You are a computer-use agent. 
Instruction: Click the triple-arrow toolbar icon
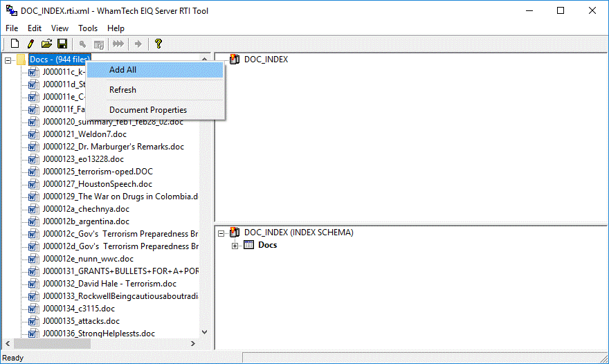(118, 44)
